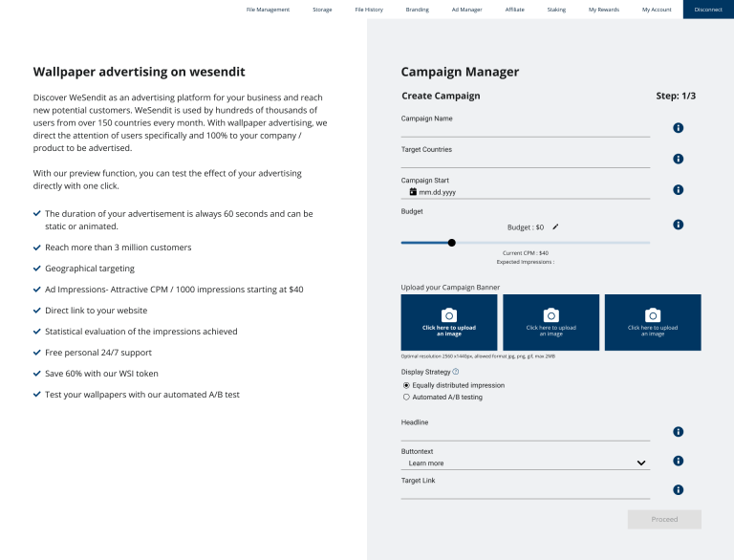This screenshot has width=734, height=560.
Task: Click 'Direct link to your website' list item
Action: tap(96, 311)
